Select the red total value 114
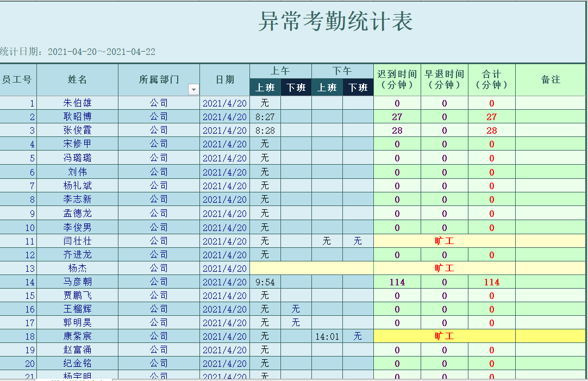 click(x=492, y=282)
